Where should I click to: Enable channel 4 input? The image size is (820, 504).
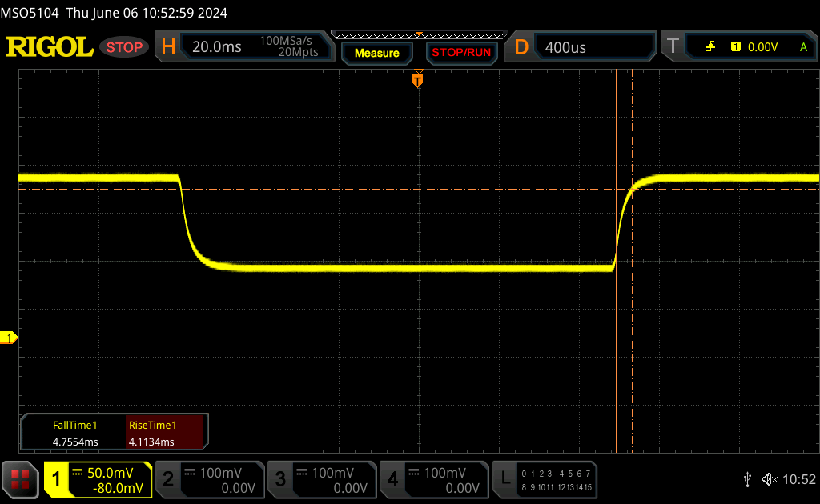[432, 479]
